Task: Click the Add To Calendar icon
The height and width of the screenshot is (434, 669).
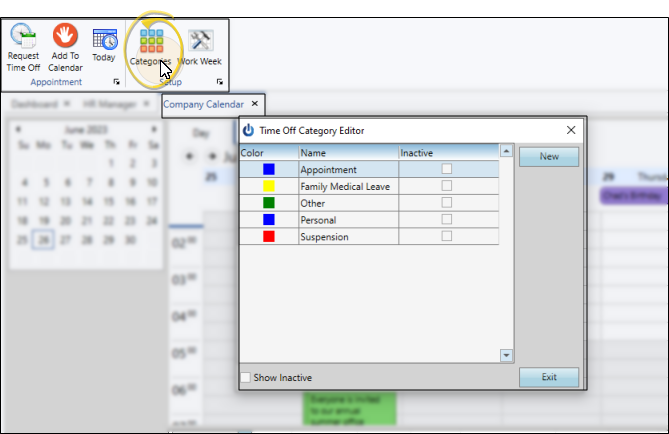Action: coord(65,37)
